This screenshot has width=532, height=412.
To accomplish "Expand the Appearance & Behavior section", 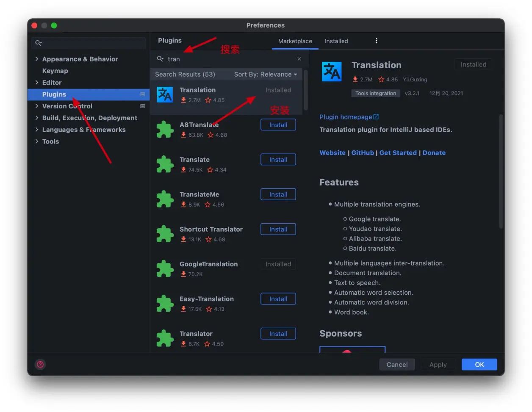I will coord(37,59).
